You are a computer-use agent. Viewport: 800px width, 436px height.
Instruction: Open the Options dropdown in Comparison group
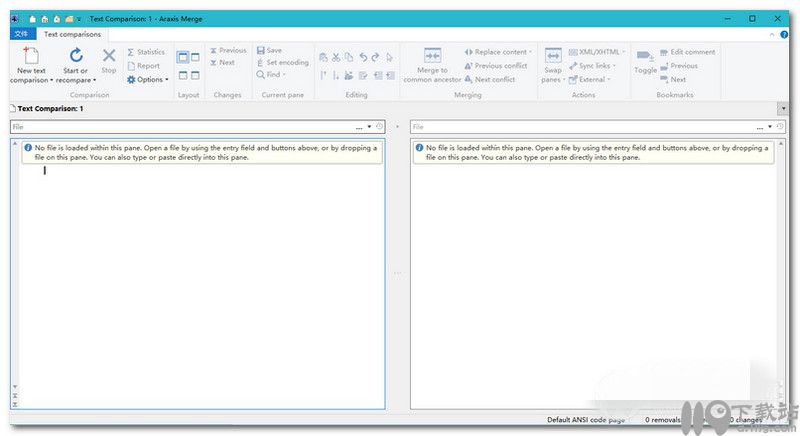[147, 80]
